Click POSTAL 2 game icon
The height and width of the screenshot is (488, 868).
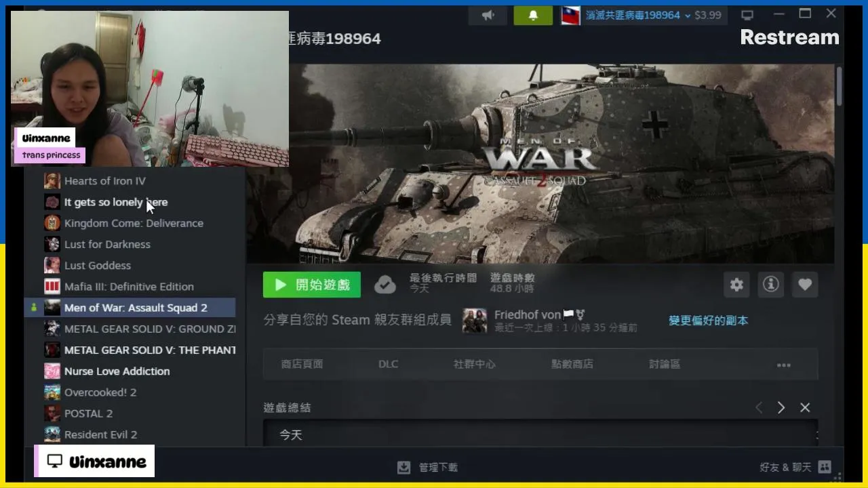[52, 413]
